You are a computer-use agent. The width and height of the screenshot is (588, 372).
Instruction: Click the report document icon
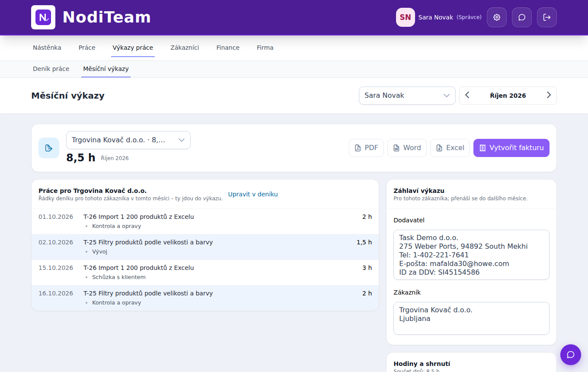click(x=49, y=148)
